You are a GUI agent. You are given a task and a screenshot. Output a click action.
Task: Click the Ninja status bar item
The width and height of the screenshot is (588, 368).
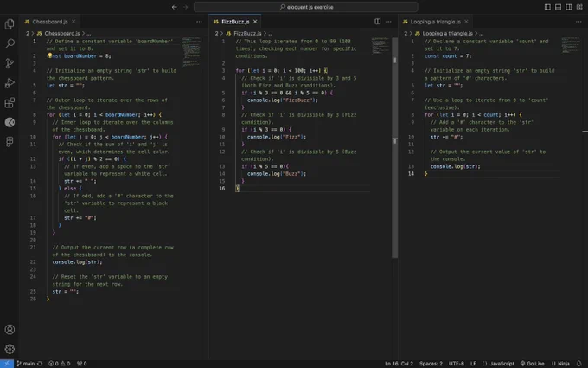(560, 364)
